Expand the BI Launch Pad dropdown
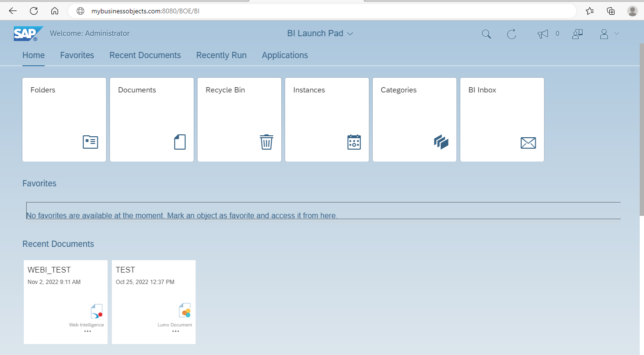 click(320, 33)
